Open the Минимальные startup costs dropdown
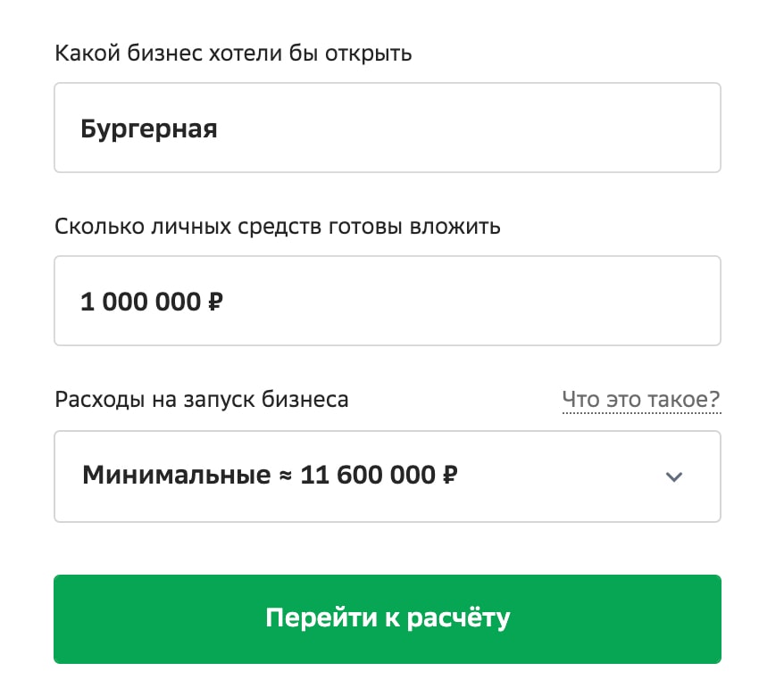This screenshot has width=784, height=696. (387, 476)
